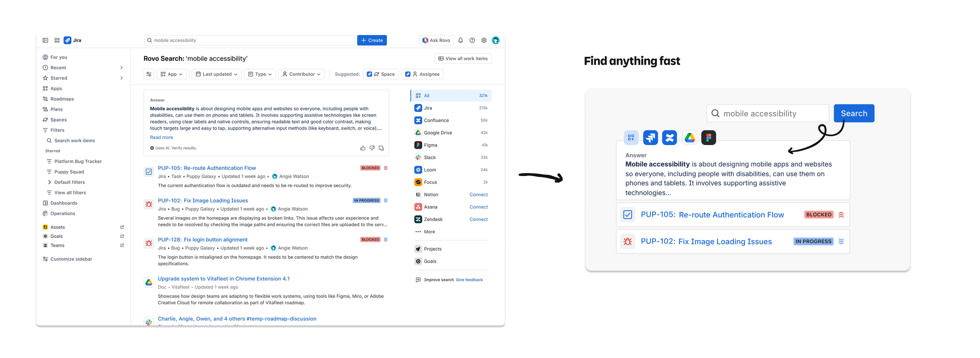Expand Default filters in sidebar
This screenshot has width=980, height=358.
tap(49, 182)
